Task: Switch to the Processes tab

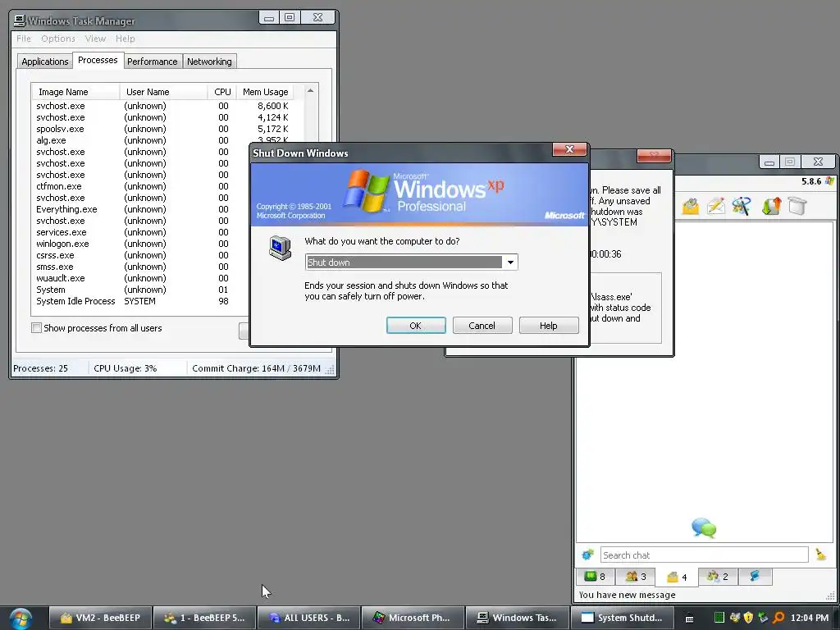Action: (x=98, y=60)
